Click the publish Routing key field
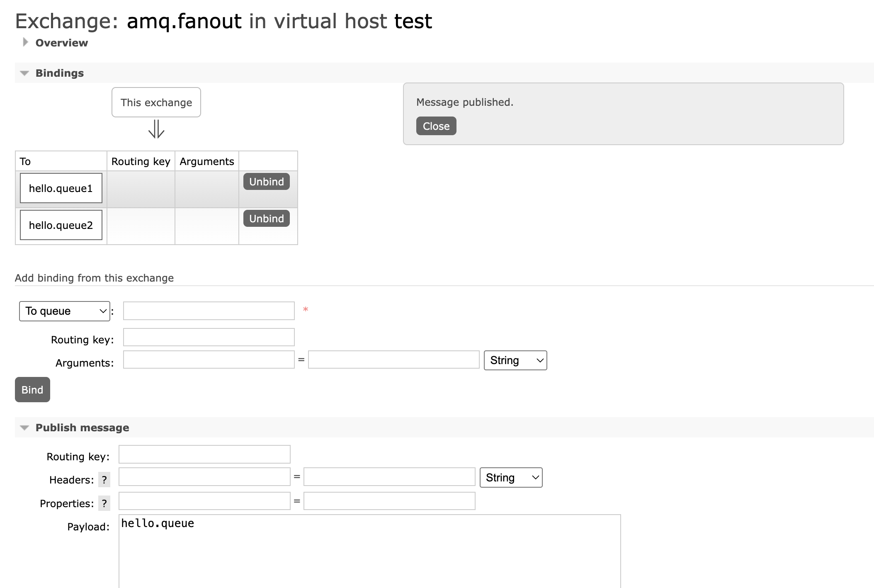 click(x=204, y=454)
